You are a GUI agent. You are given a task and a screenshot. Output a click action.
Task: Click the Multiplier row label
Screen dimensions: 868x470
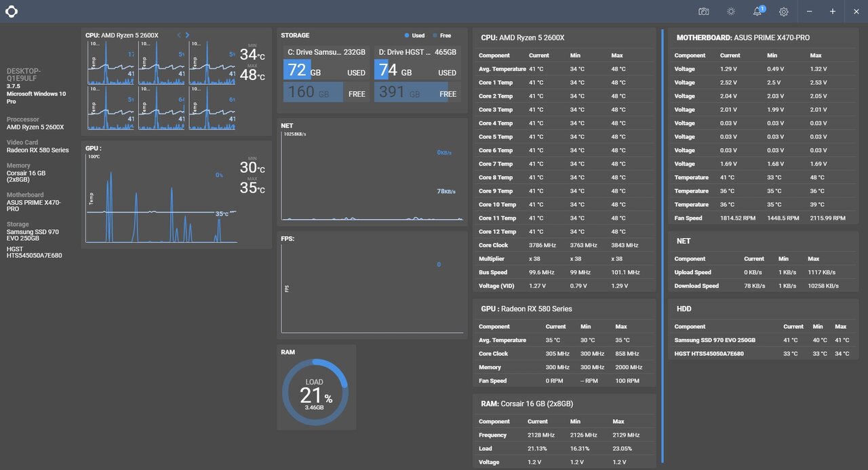(492, 259)
